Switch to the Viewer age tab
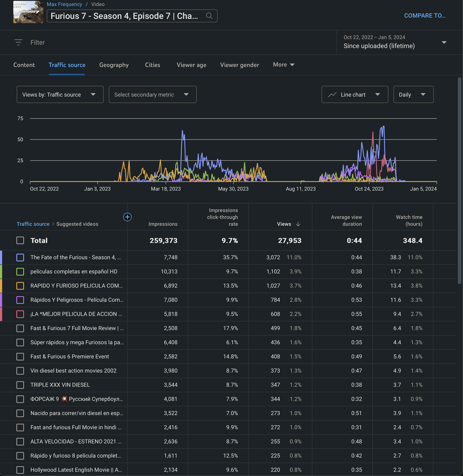Screen dimensions: 463x476 click(x=191, y=65)
